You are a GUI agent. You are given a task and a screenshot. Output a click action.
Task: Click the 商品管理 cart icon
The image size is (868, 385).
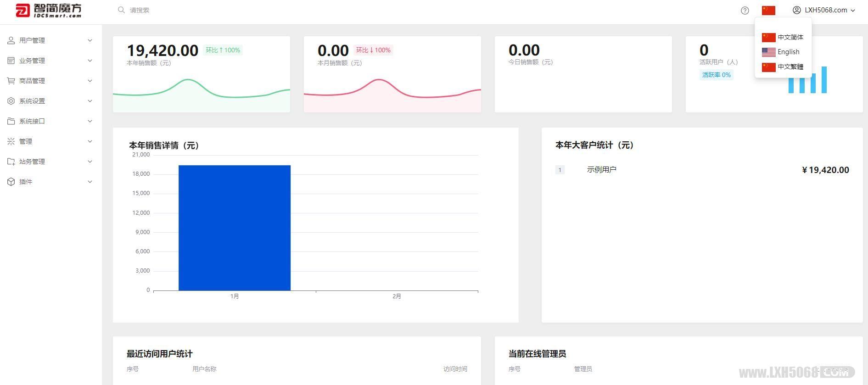tap(11, 81)
